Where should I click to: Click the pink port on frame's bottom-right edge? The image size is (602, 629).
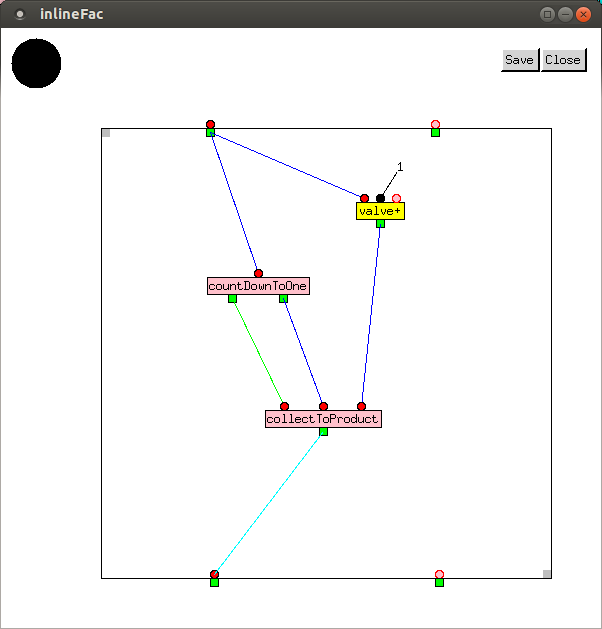pyautogui.click(x=439, y=574)
